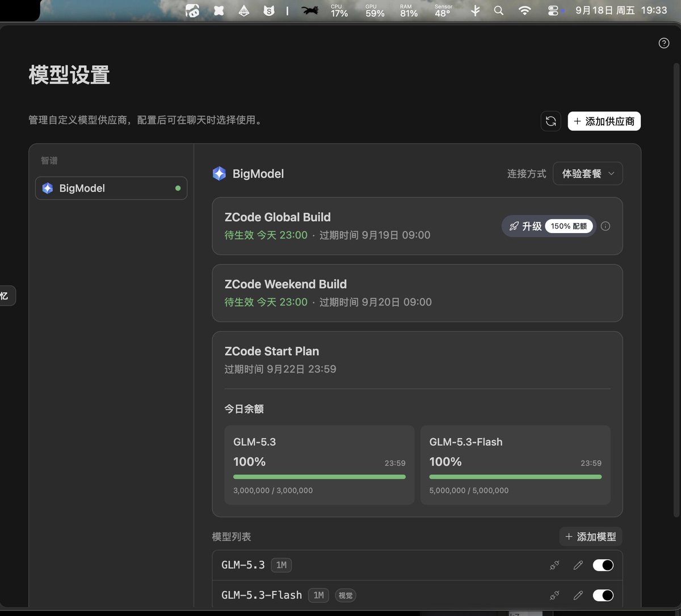Click the 模型列表 section heading
The height and width of the screenshot is (616, 681).
(232, 537)
